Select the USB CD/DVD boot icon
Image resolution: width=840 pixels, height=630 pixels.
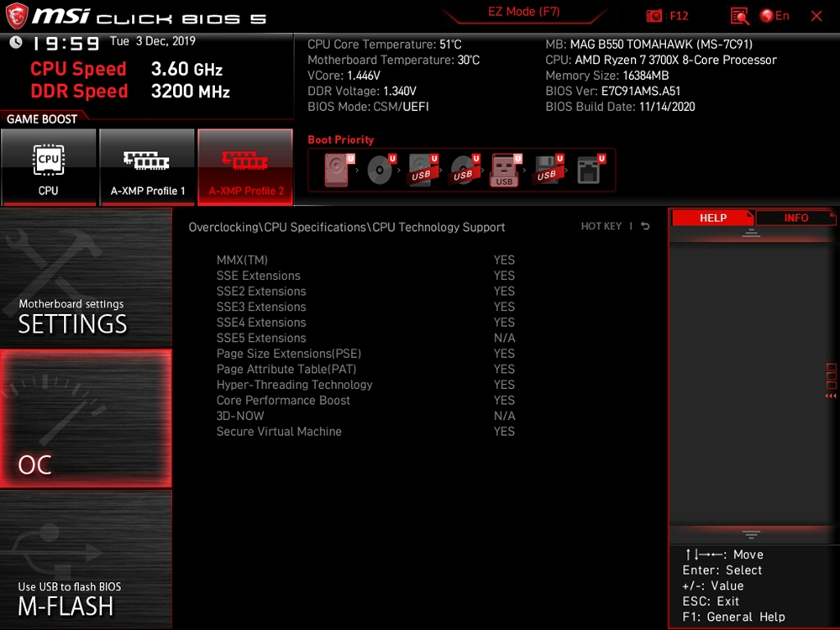click(x=465, y=170)
